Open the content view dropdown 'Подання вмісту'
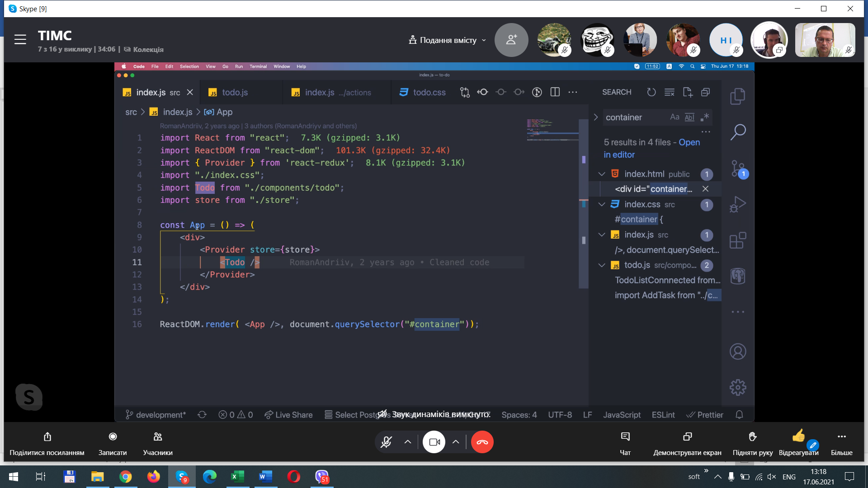 (448, 40)
